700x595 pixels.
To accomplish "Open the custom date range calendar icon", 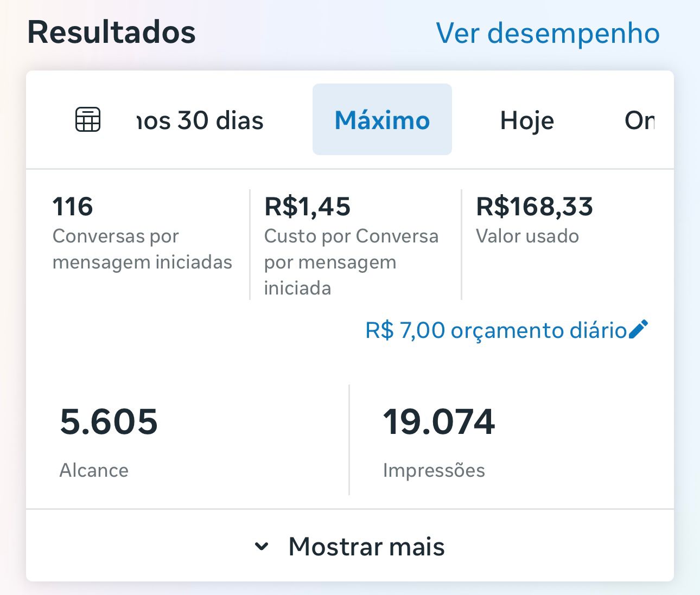I will click(x=88, y=119).
